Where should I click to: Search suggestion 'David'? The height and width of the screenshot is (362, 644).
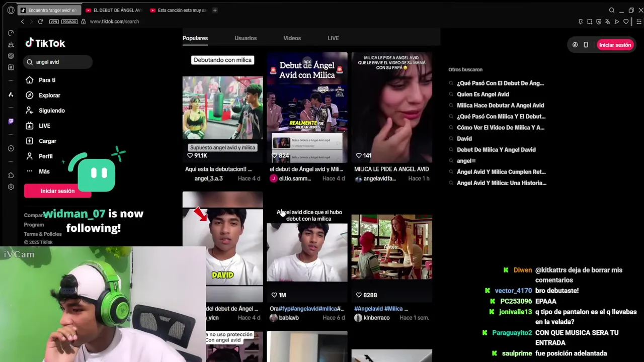(464, 138)
